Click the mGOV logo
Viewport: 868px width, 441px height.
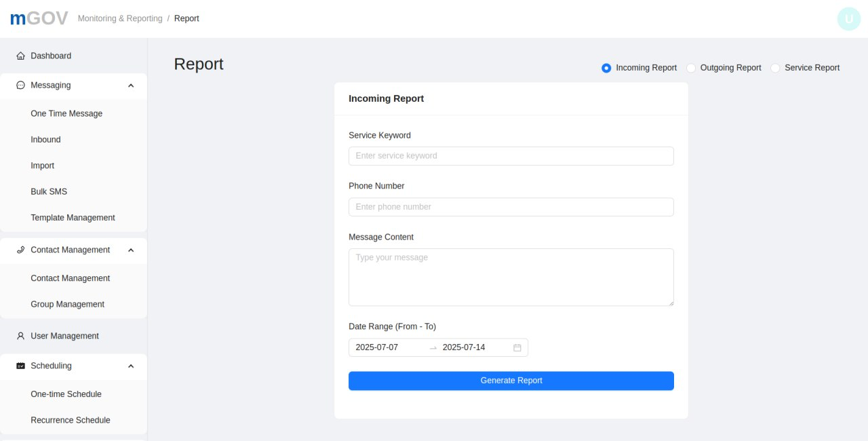click(x=39, y=18)
